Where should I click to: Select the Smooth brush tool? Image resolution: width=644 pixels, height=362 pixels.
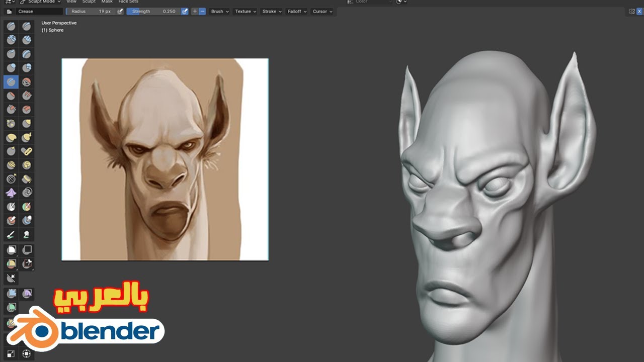(27, 81)
